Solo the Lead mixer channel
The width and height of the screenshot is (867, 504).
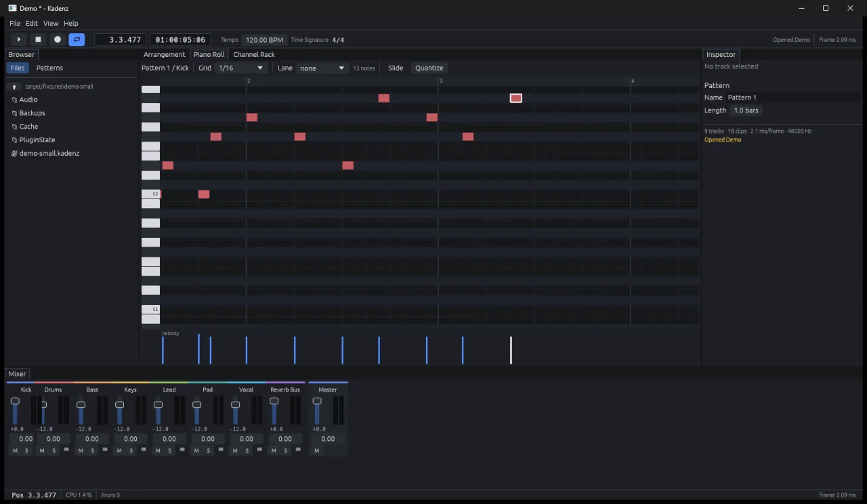(169, 450)
